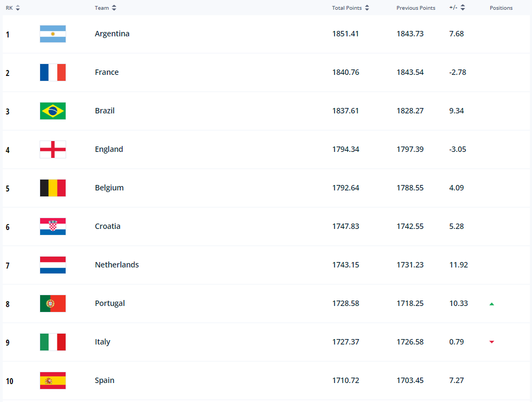The width and height of the screenshot is (532, 402).
Task: Click the Belgium flag icon
Action: (x=53, y=188)
